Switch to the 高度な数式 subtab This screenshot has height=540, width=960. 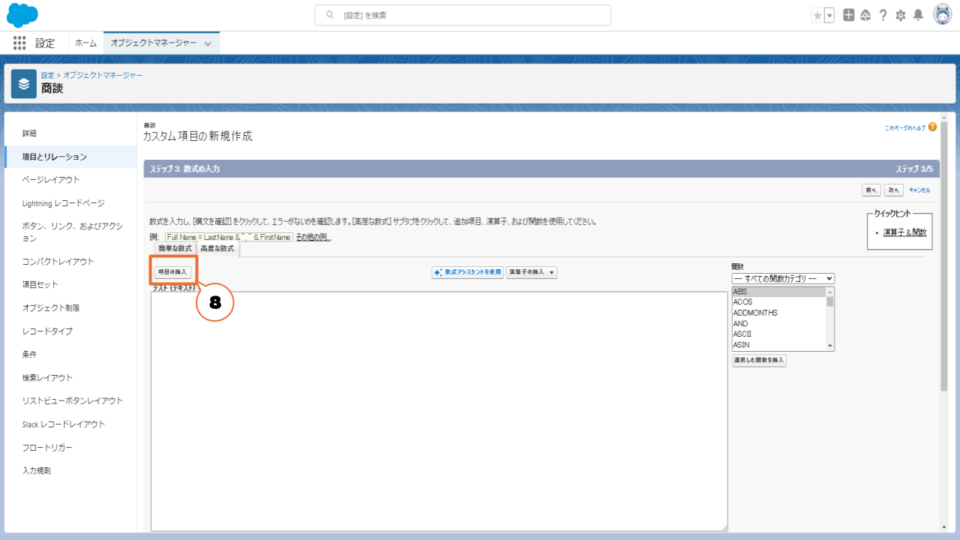tap(217, 248)
